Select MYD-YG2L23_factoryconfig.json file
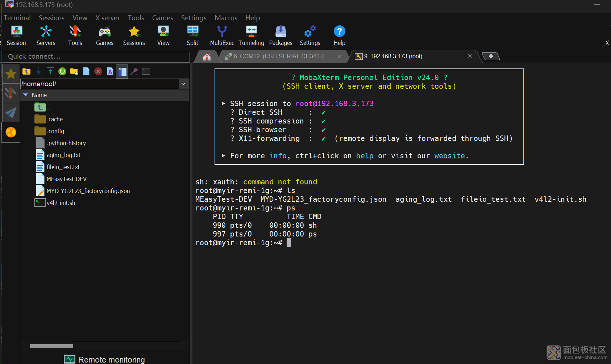 [83, 191]
